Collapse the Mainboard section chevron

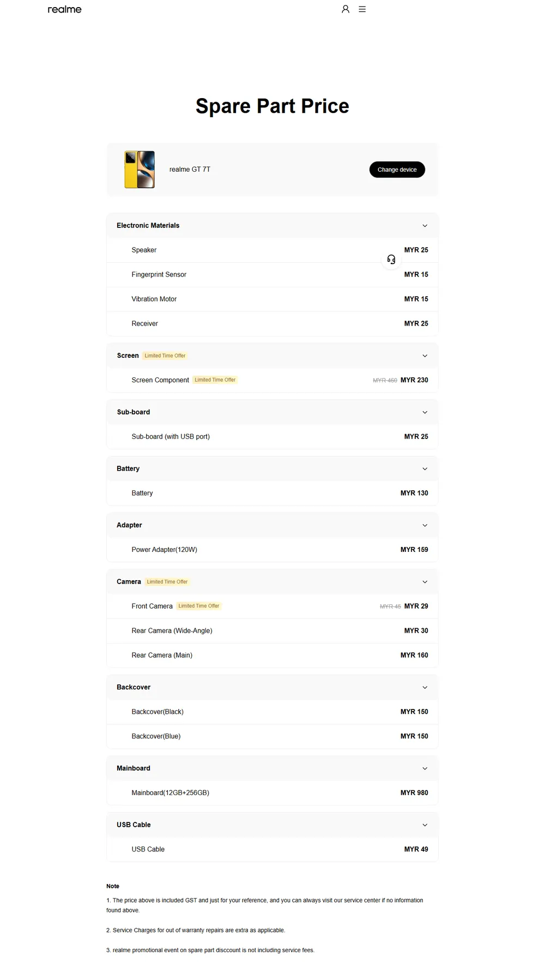click(425, 768)
